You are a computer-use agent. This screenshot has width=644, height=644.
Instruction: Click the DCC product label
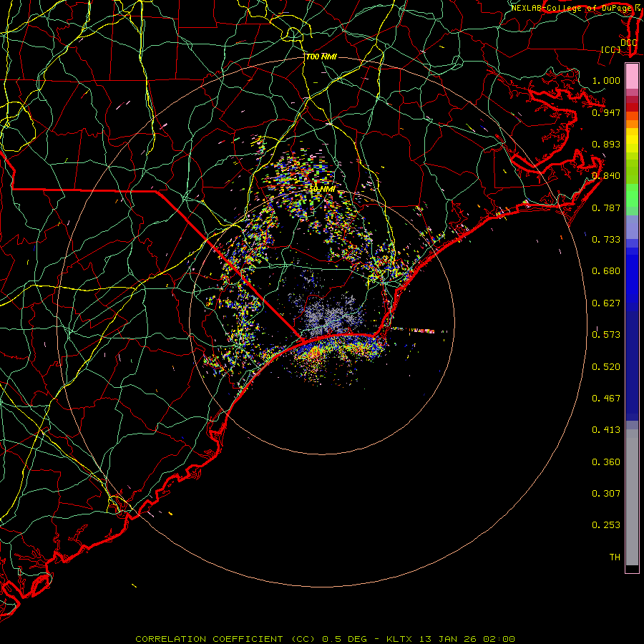coord(628,42)
